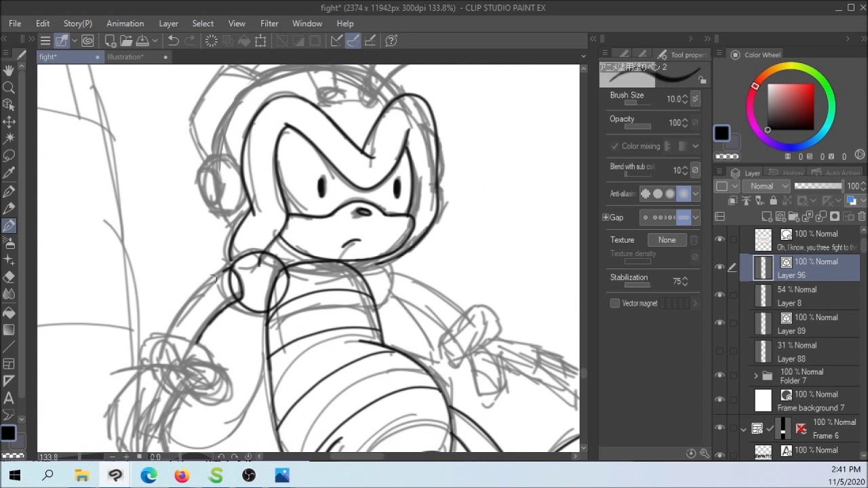Create a new canvas document
Image resolution: width=868 pixels, height=488 pixels.
coord(110,41)
